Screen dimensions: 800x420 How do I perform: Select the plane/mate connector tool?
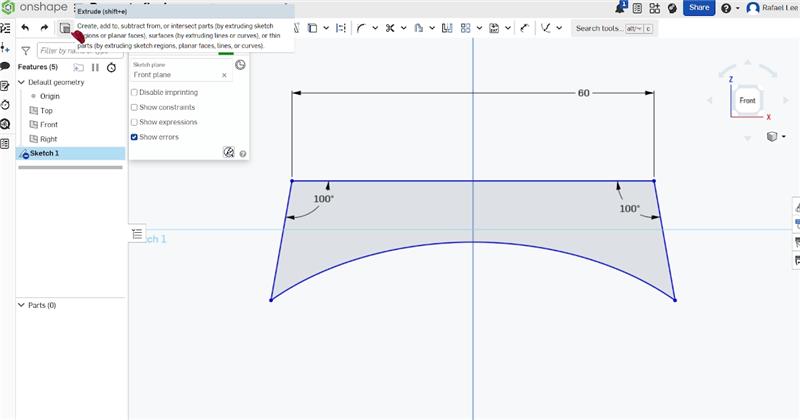pyautogui.click(x=545, y=28)
